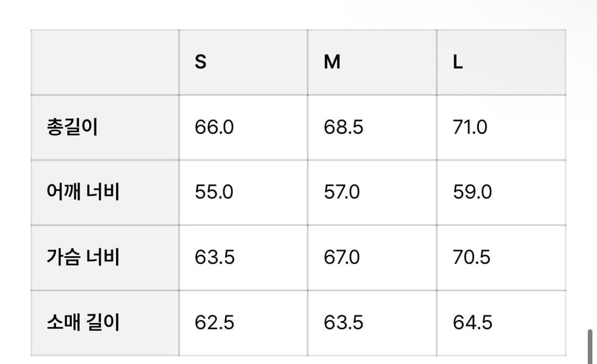The height and width of the screenshot is (364, 597).
Task: Click the 67.0 chest width cell
Action: pos(342,257)
